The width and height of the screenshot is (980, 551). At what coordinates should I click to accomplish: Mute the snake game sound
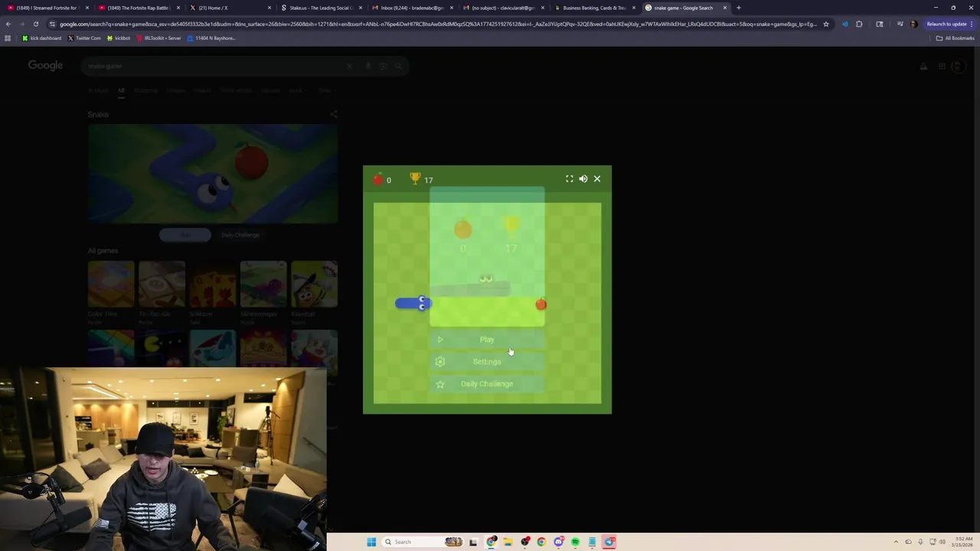pyautogui.click(x=583, y=179)
